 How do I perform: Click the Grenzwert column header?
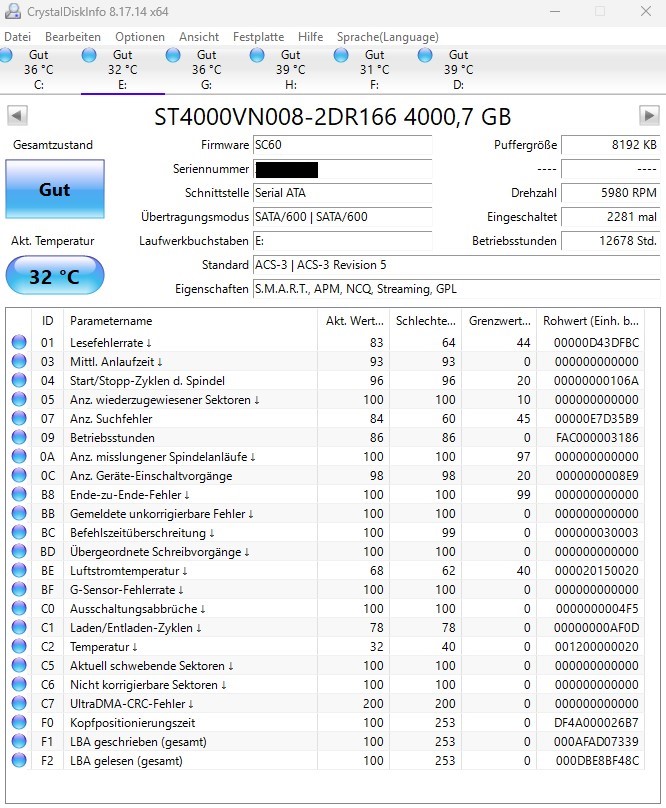click(499, 321)
